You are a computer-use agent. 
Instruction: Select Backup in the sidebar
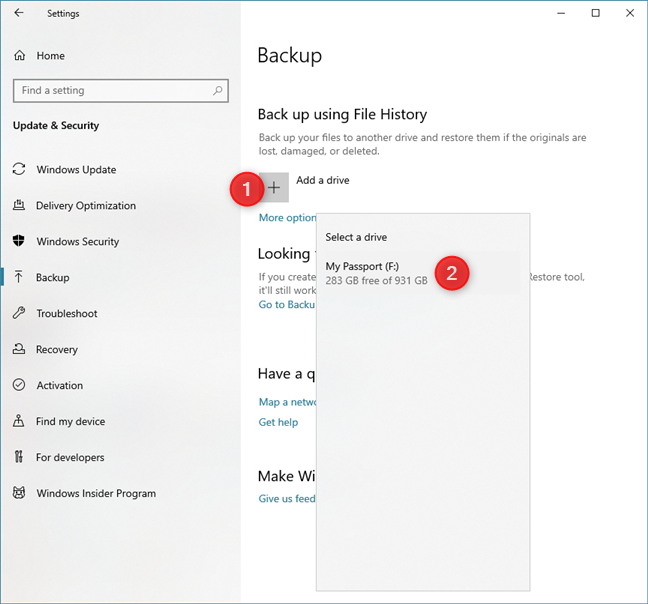point(52,278)
